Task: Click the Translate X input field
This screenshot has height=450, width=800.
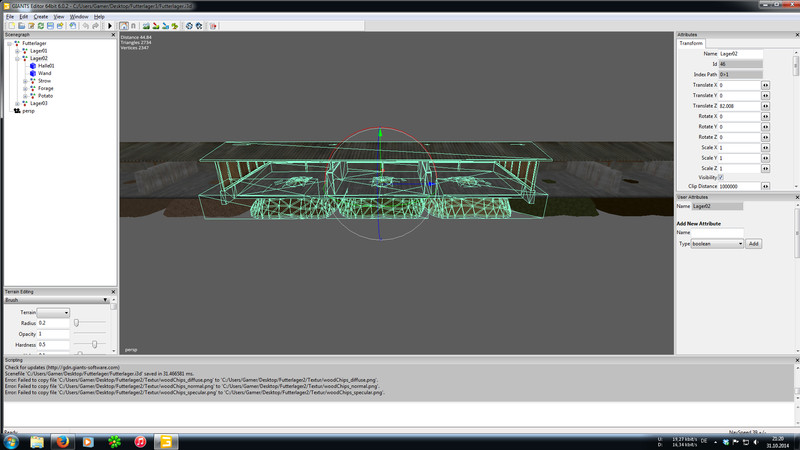Action: (738, 85)
